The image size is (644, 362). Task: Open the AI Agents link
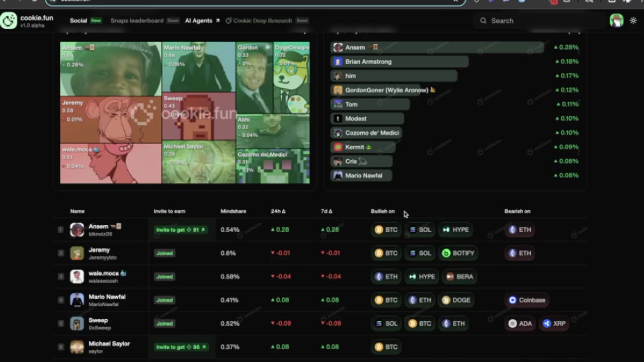tap(202, 21)
